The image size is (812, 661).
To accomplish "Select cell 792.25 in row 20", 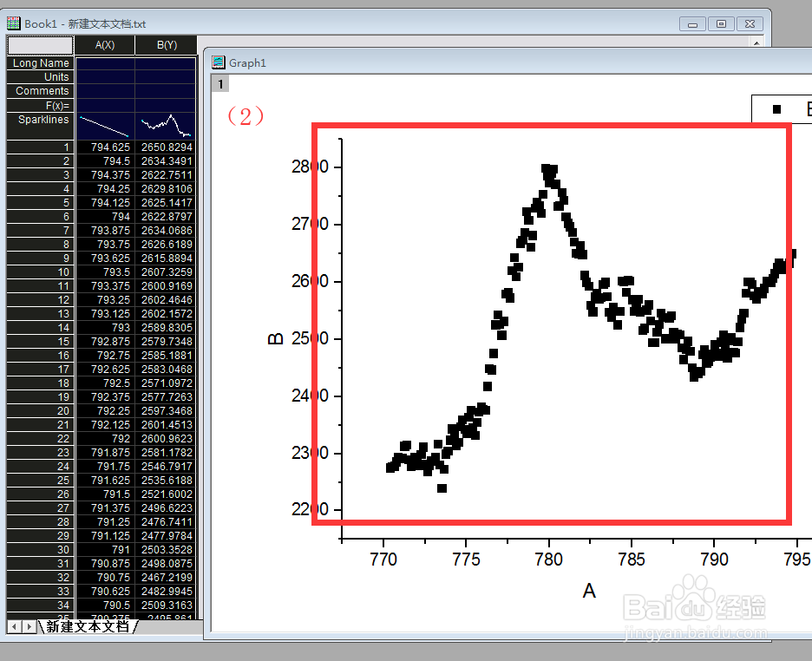I will (105, 411).
